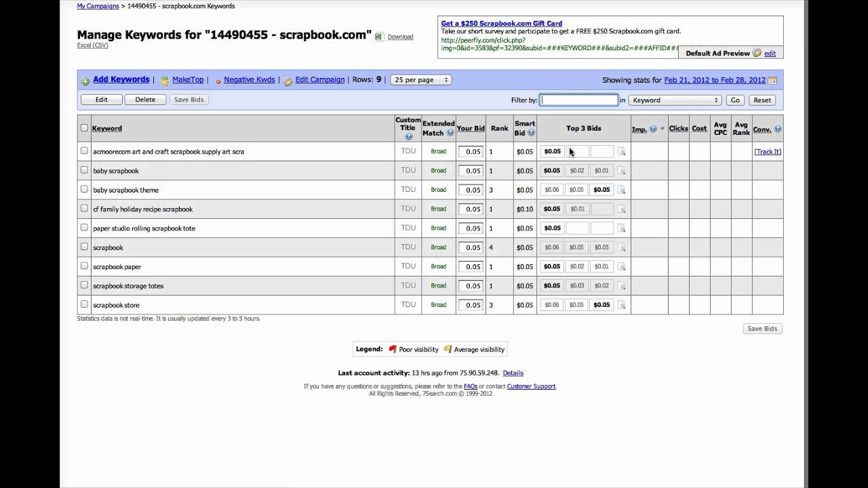This screenshot has width=868, height=488.
Task: Check the scrapbook store checkbox
Action: [84, 304]
